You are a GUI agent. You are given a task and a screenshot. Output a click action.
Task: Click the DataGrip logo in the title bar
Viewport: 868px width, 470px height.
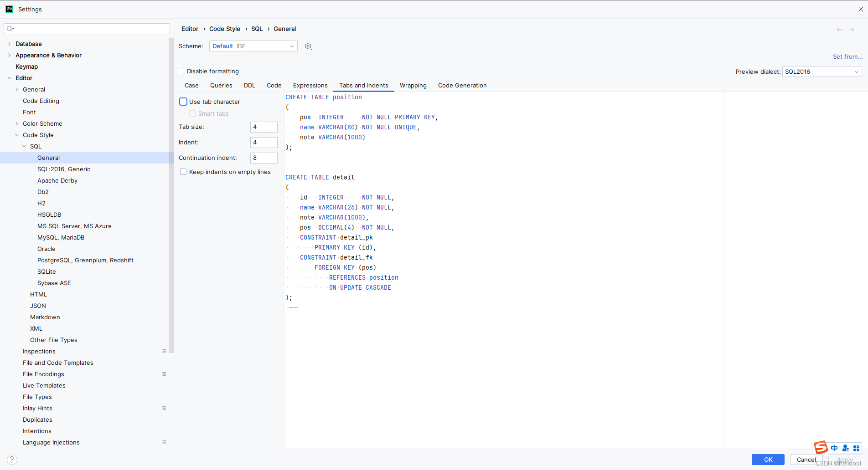[9, 9]
